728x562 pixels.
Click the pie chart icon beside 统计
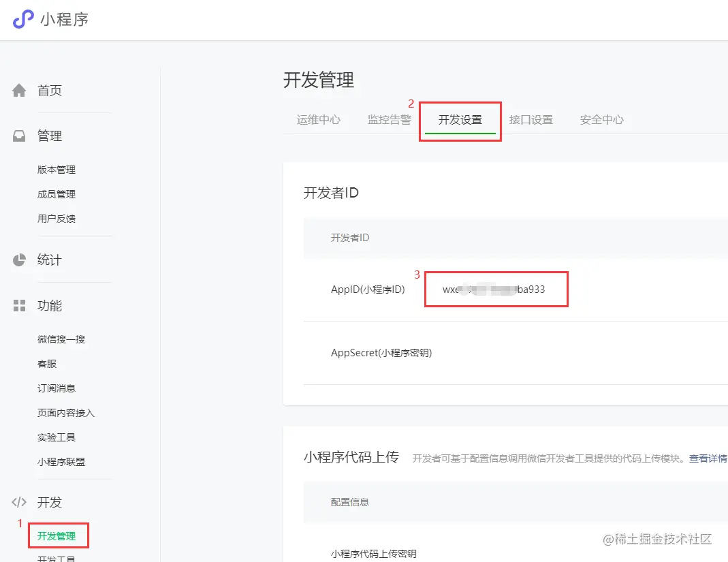tap(19, 260)
